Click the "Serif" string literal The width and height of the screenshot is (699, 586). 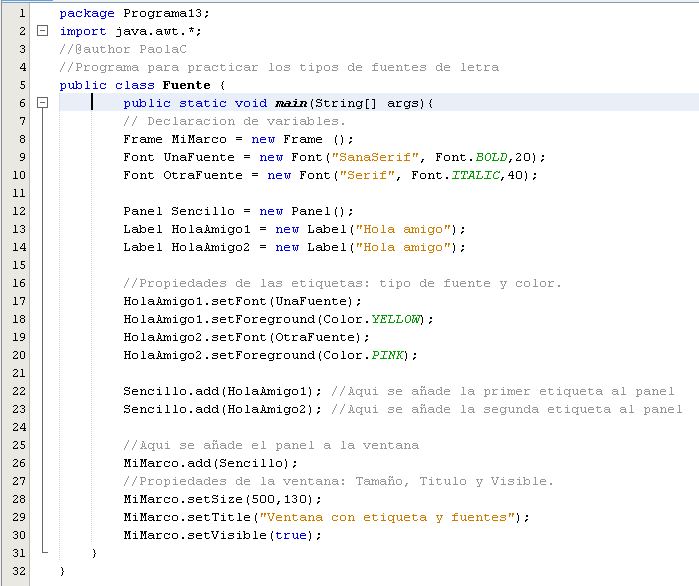(x=367, y=175)
